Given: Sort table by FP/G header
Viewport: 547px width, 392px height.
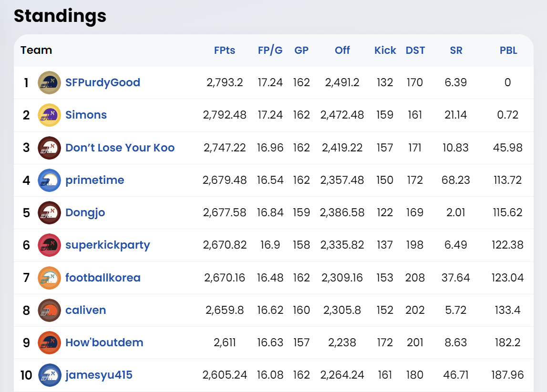Looking at the screenshot, I should (270, 50).
